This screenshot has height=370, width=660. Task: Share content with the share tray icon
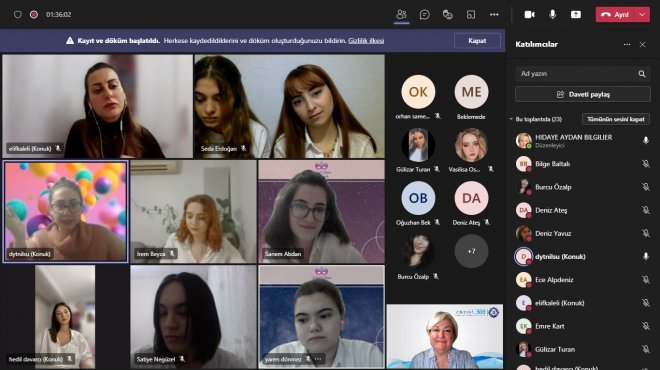[576, 14]
